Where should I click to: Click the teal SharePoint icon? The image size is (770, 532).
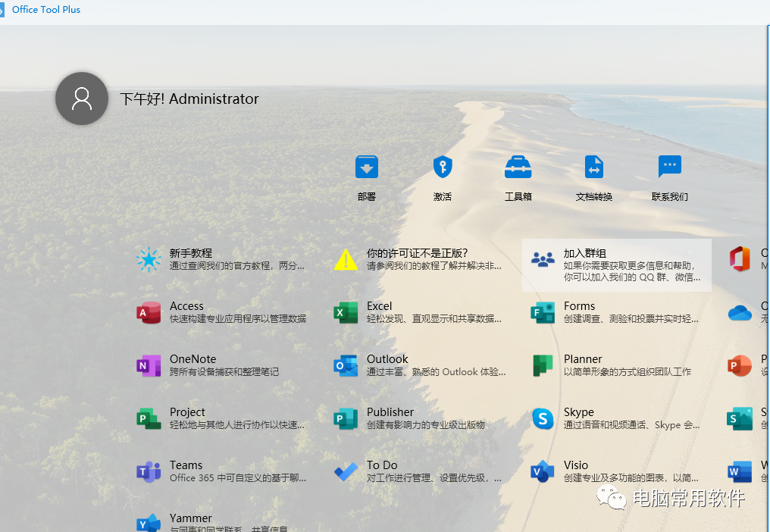pos(740,418)
